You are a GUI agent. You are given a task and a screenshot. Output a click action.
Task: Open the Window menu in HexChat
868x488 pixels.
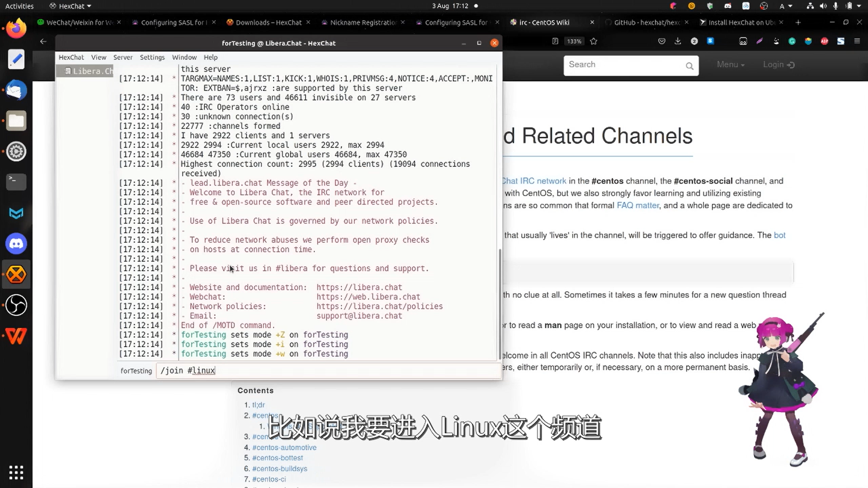(184, 57)
